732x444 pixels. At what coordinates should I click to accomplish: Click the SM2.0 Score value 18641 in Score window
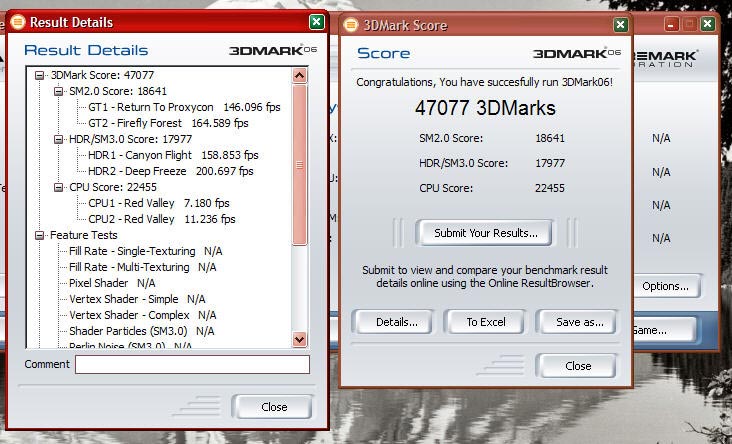pyautogui.click(x=549, y=138)
